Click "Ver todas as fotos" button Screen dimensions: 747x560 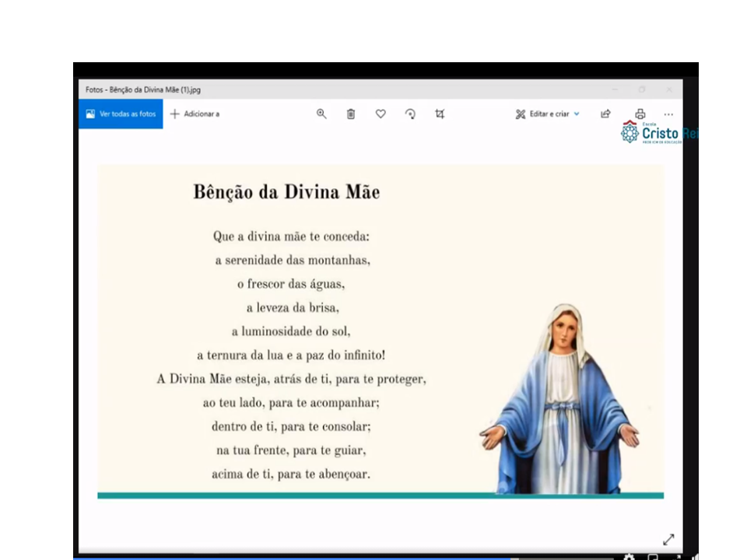pyautogui.click(x=121, y=114)
